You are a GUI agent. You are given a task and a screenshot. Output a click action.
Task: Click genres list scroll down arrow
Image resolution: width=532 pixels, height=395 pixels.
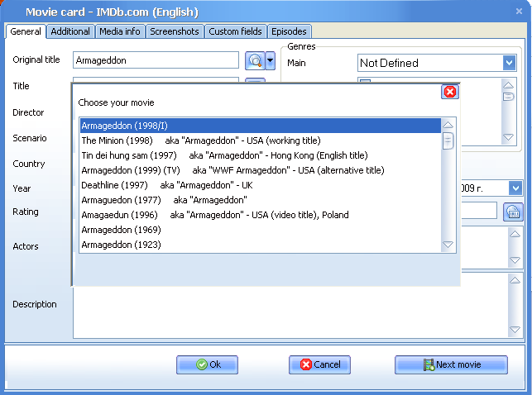pyautogui.click(x=508, y=137)
